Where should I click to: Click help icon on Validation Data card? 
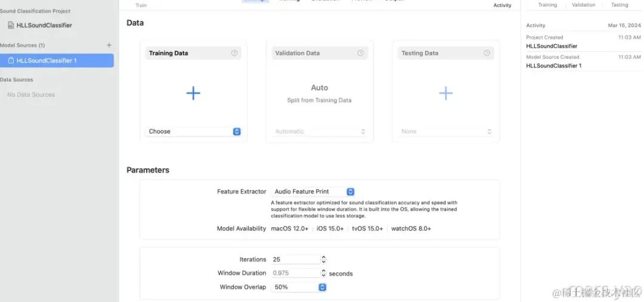pos(360,53)
